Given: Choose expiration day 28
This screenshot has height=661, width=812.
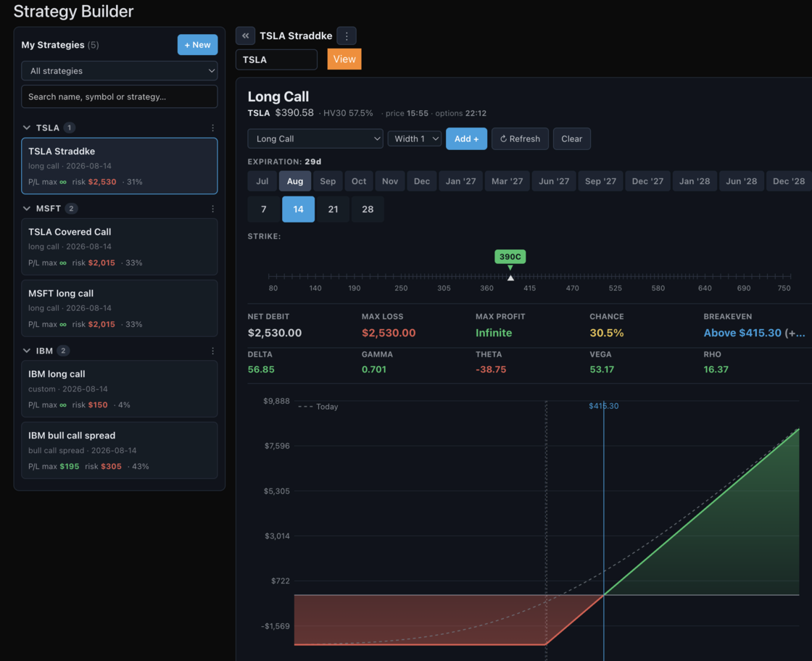Looking at the screenshot, I should point(368,209).
